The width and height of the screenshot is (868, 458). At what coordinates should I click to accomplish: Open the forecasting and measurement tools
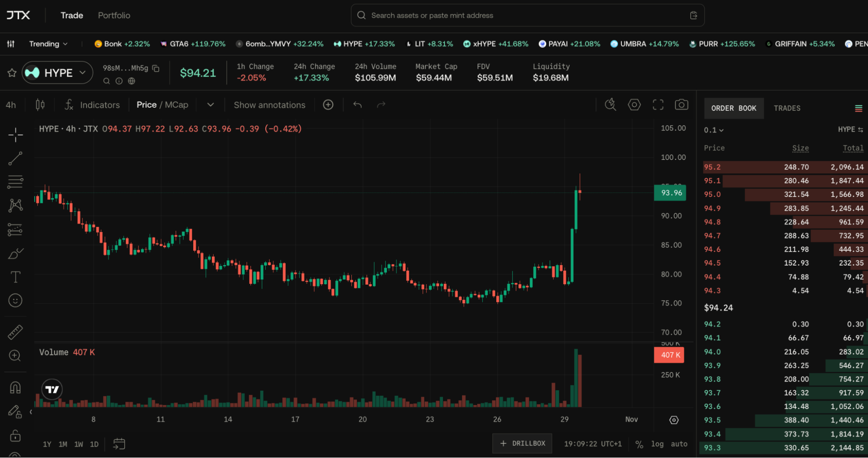(15, 229)
